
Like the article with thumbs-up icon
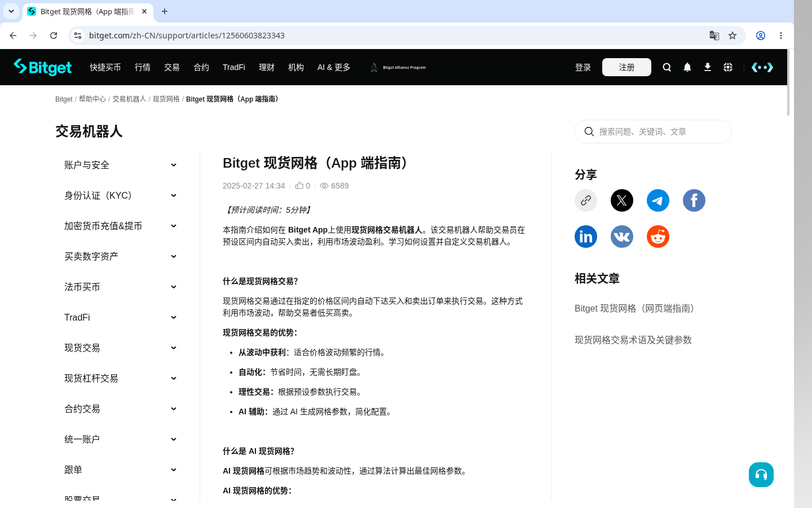299,185
